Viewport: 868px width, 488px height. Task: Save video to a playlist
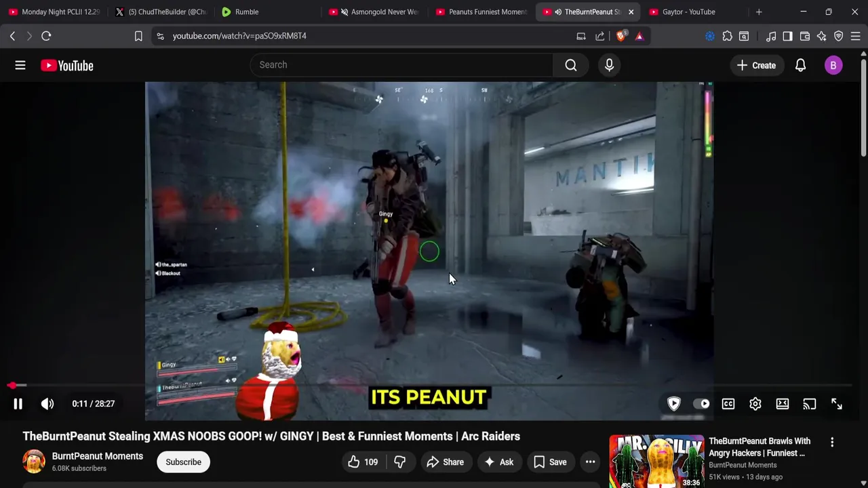point(550,462)
